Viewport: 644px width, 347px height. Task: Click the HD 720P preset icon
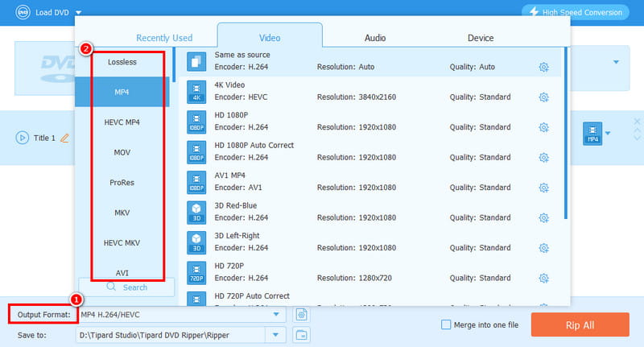click(196, 273)
